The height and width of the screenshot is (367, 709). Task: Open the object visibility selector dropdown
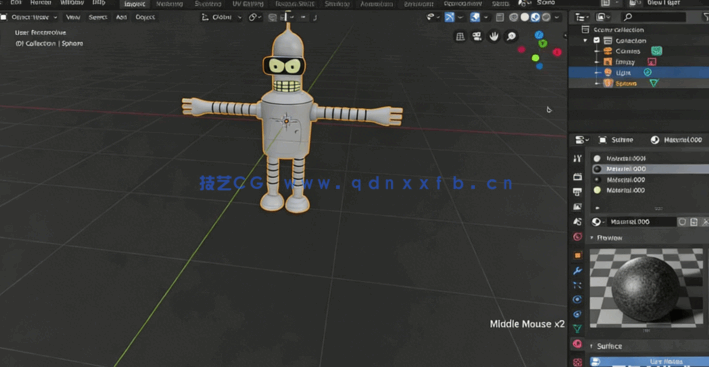click(433, 17)
